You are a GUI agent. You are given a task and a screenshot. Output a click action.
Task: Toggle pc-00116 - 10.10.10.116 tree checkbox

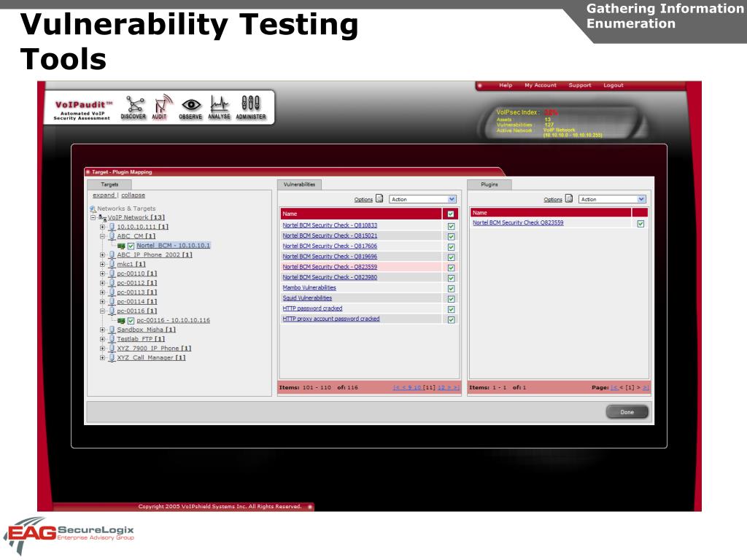pyautogui.click(x=131, y=321)
